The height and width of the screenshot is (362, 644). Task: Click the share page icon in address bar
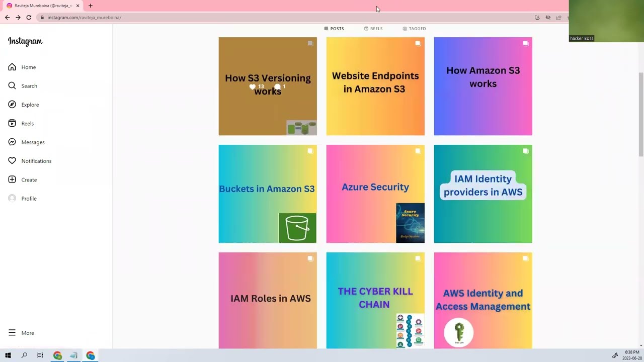[x=558, y=18]
